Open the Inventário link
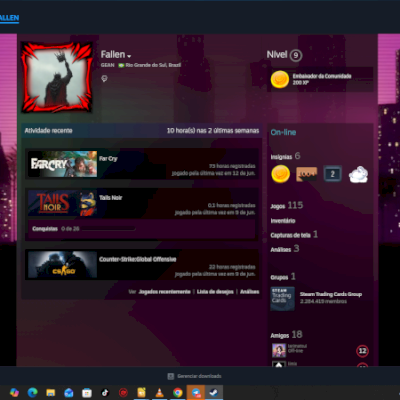The height and width of the screenshot is (400, 400). pos(283,221)
